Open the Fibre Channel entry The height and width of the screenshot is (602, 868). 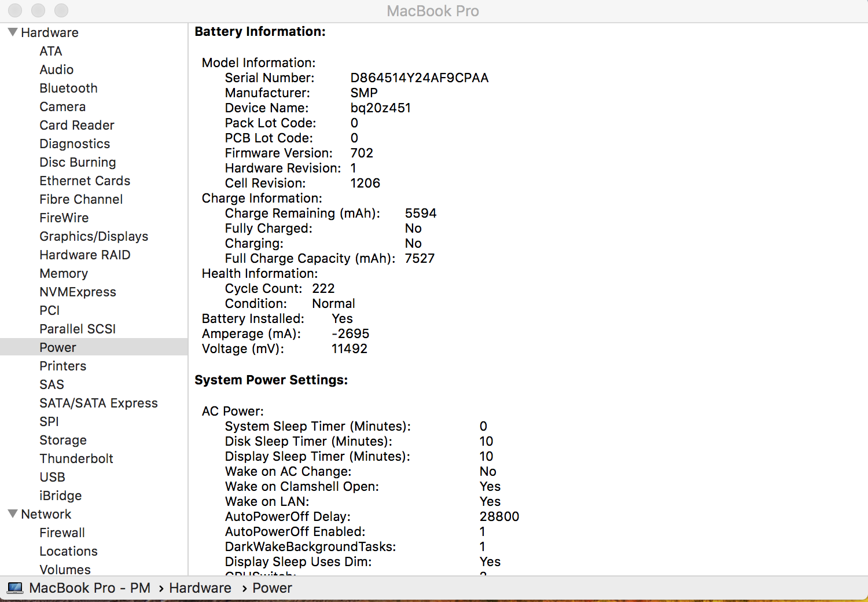[81, 199]
